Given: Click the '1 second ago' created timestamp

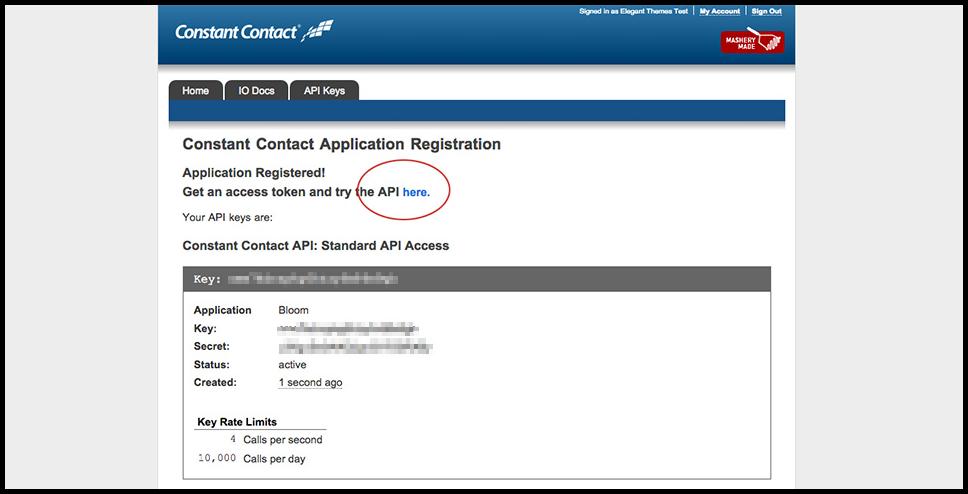Looking at the screenshot, I should (x=310, y=382).
